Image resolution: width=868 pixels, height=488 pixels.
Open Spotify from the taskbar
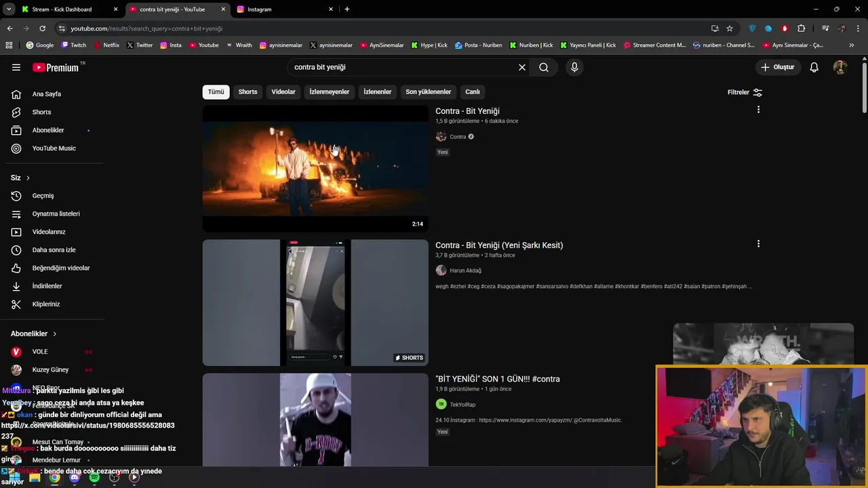point(94,478)
